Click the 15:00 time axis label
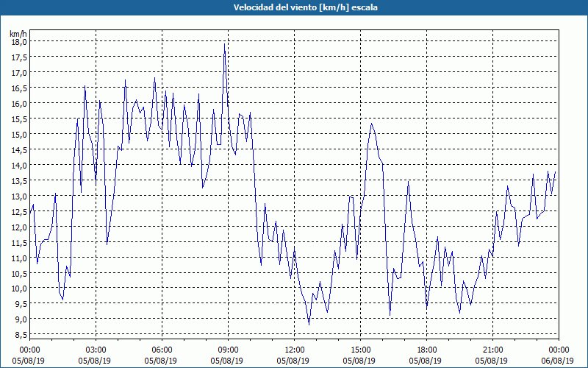Image resolution: width=588 pixels, height=368 pixels. click(x=360, y=350)
